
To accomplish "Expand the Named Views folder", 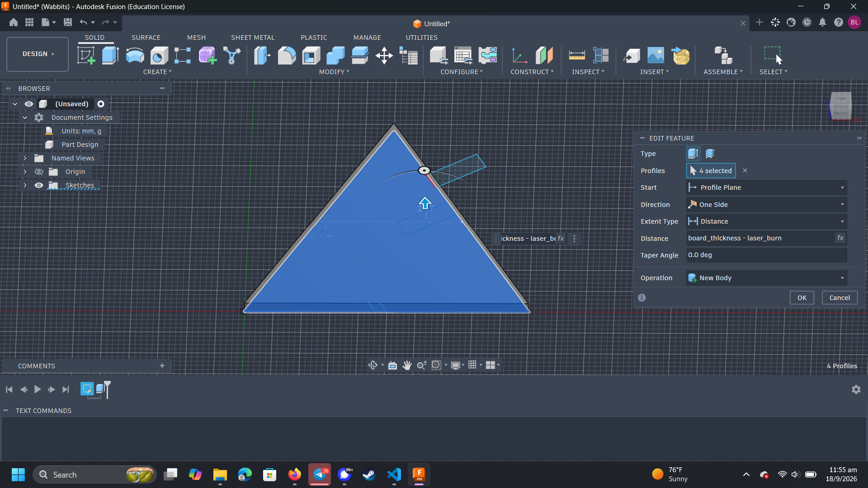I will point(25,158).
